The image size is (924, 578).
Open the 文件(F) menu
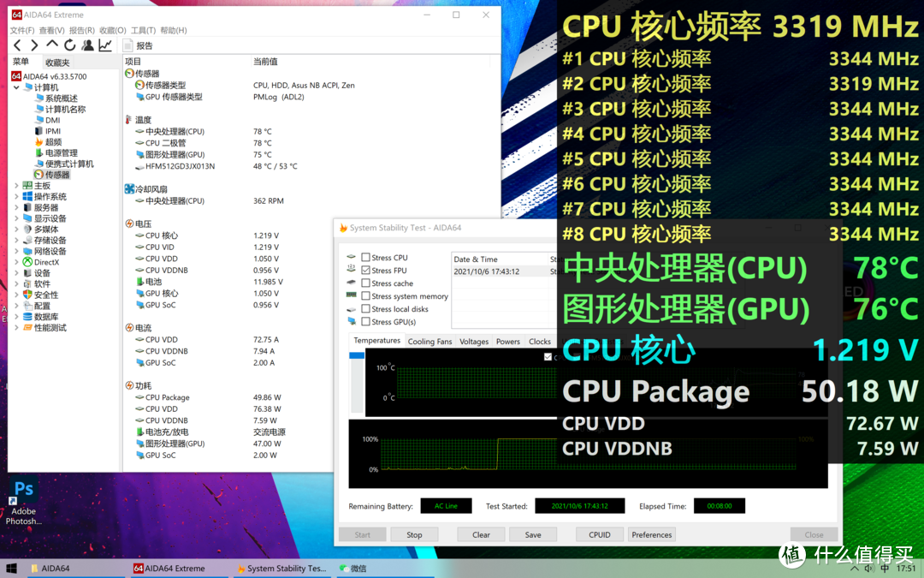pos(21,29)
